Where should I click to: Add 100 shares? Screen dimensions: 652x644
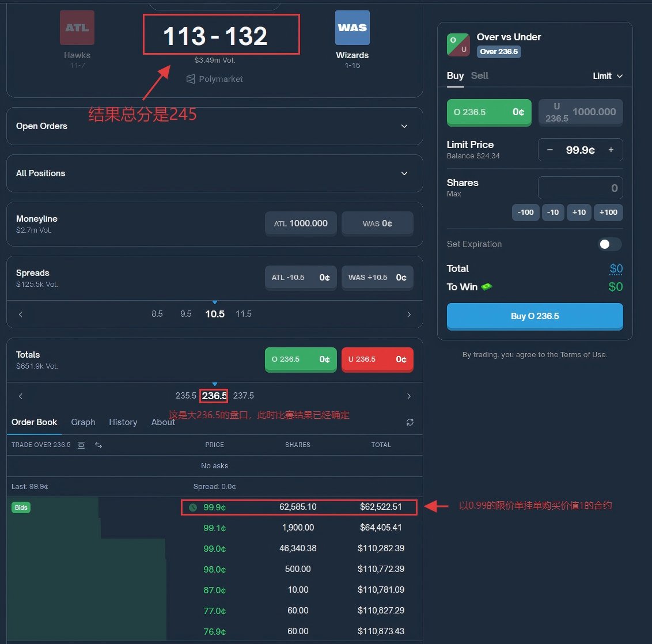pos(608,213)
